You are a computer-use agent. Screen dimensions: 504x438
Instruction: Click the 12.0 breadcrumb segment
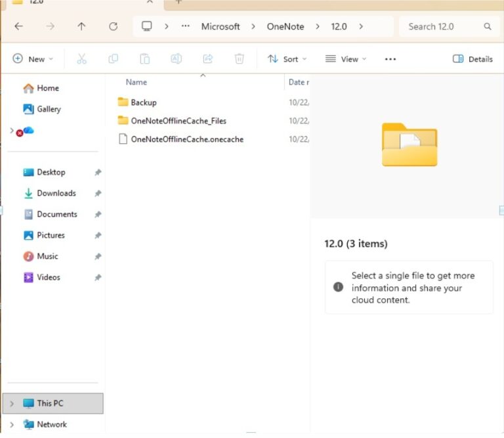[339, 26]
